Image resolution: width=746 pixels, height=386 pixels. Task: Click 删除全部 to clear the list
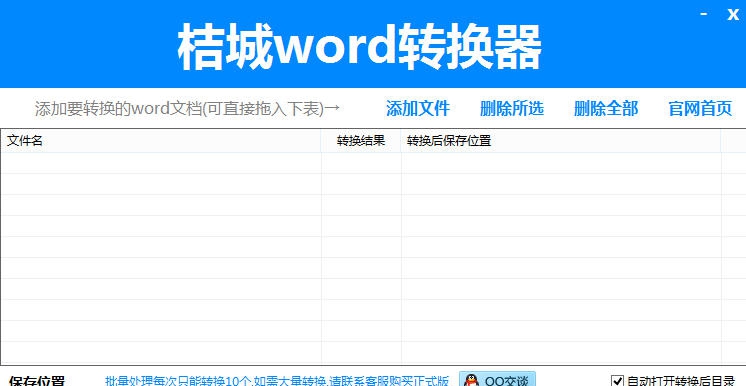606,109
